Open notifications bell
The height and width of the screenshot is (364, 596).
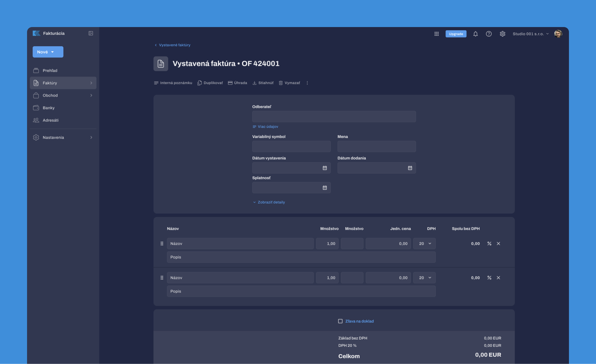[x=475, y=34]
